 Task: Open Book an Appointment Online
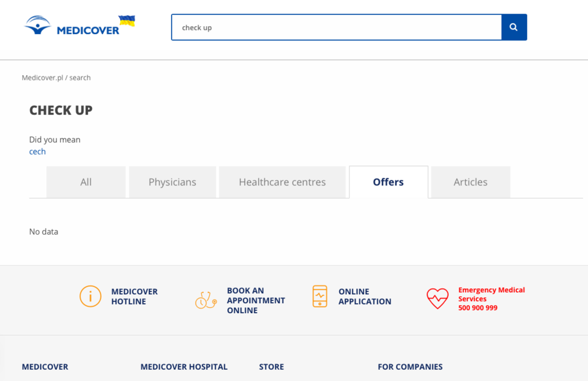[255, 301]
